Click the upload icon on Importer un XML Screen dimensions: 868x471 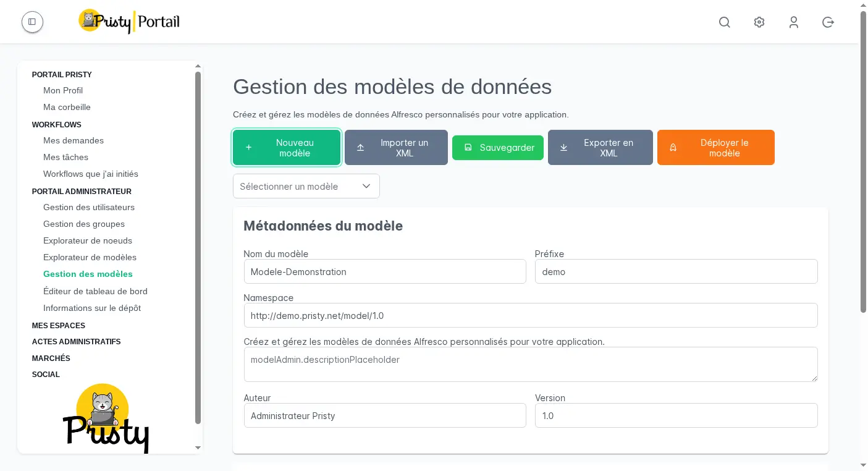361,147
